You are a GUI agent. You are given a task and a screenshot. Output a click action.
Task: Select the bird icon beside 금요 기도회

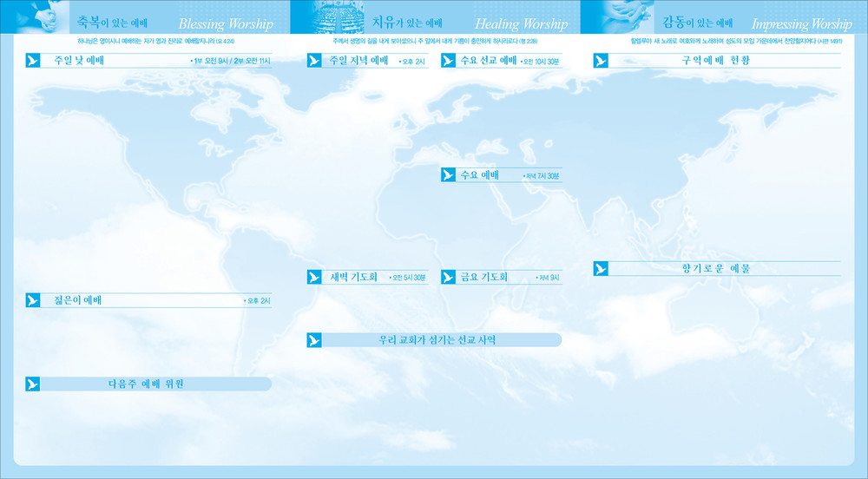pos(448,278)
